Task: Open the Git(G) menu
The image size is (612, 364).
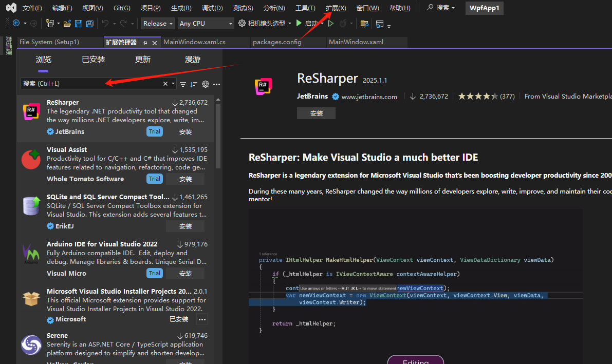Action: tap(122, 8)
